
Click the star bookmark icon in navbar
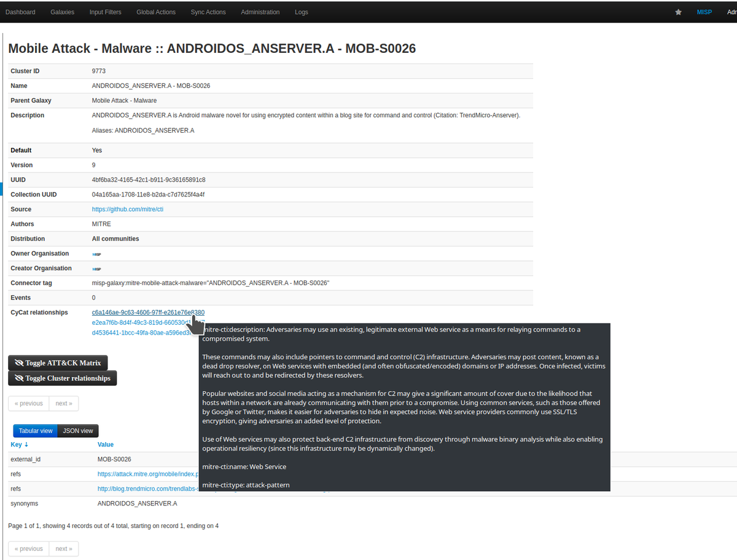[x=678, y=12]
